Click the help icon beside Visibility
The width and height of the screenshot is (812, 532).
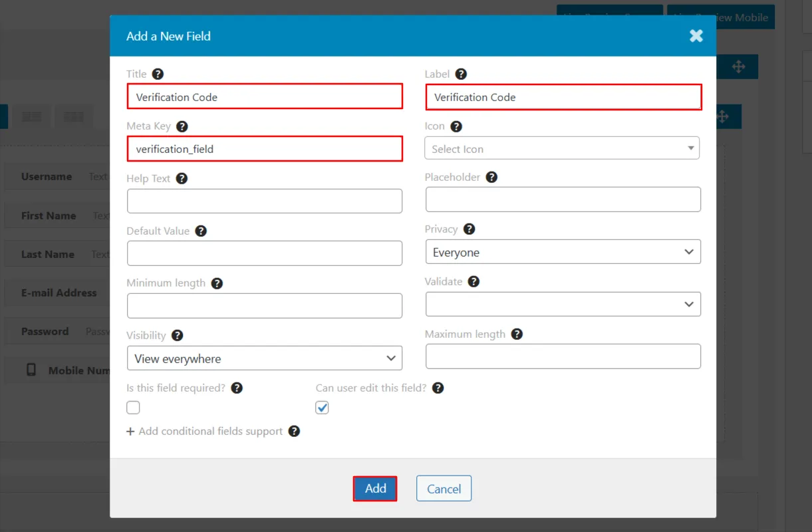(x=178, y=335)
